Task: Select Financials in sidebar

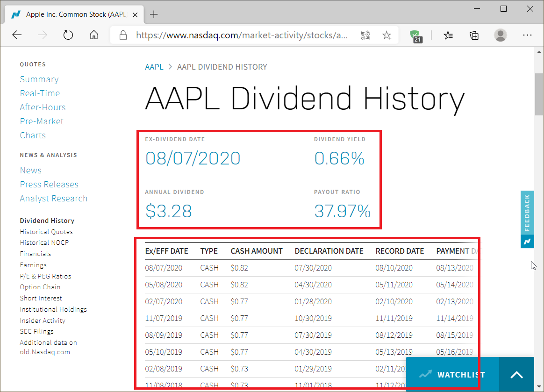Action: 36,254
